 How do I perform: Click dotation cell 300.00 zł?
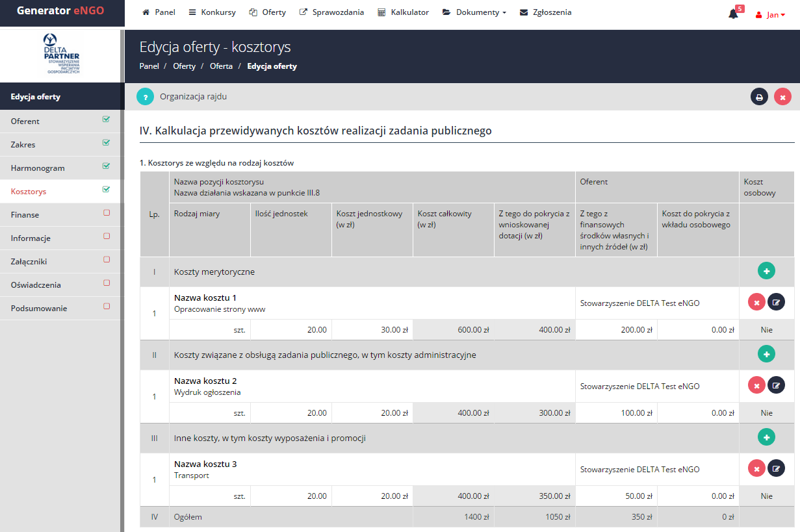coord(535,413)
